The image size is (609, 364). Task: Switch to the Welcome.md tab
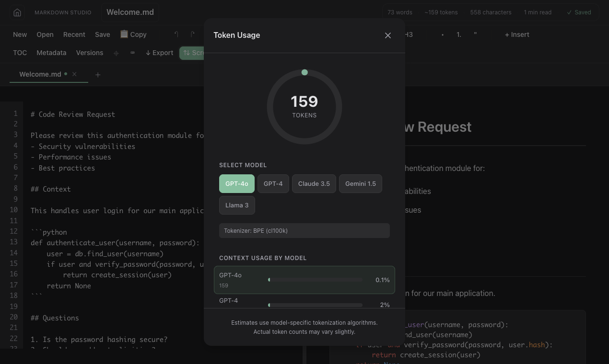pos(40,74)
